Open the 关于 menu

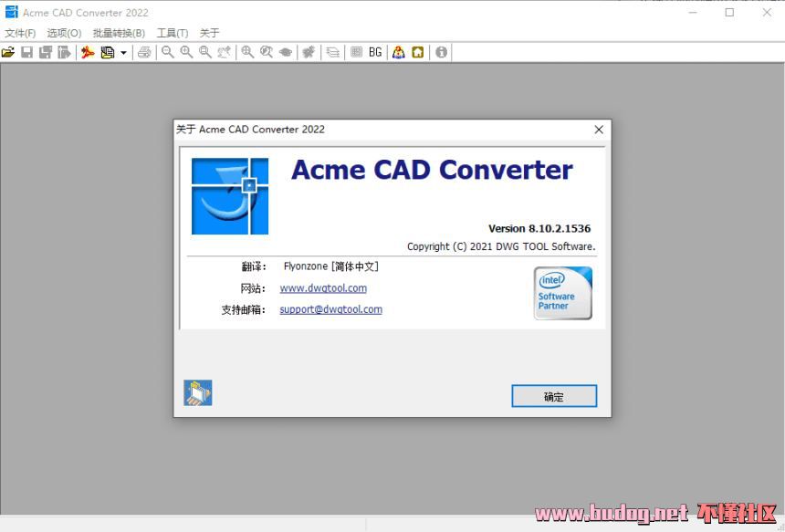209,33
